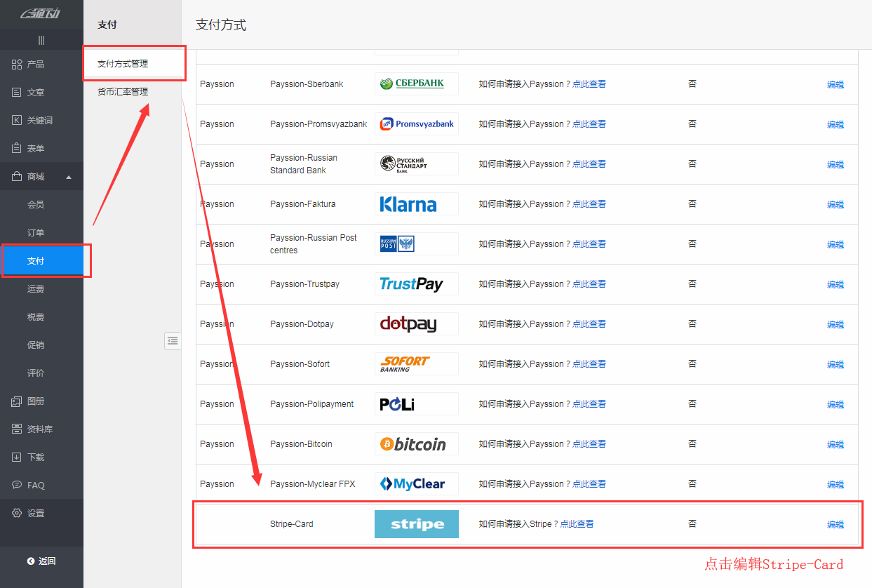The height and width of the screenshot is (588, 872).
Task: Click the 关键词 K icon
Action: coord(17,121)
